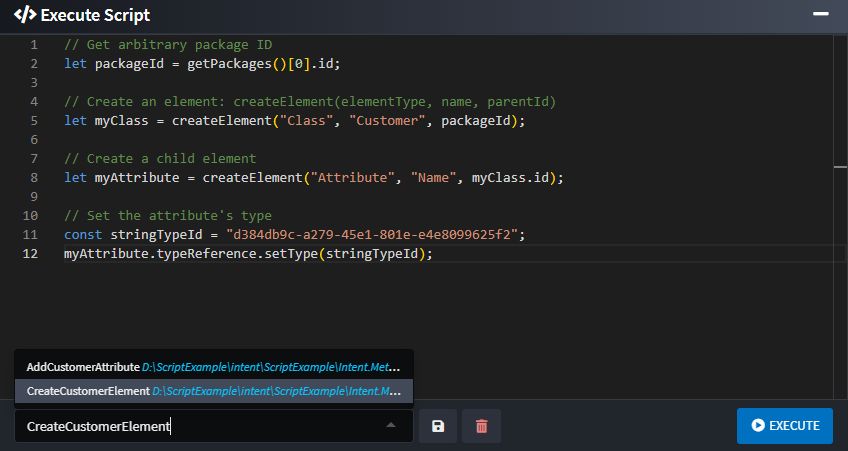Click line number 11 in the gutter
Viewport: 848px width, 451px height.
pos(30,235)
